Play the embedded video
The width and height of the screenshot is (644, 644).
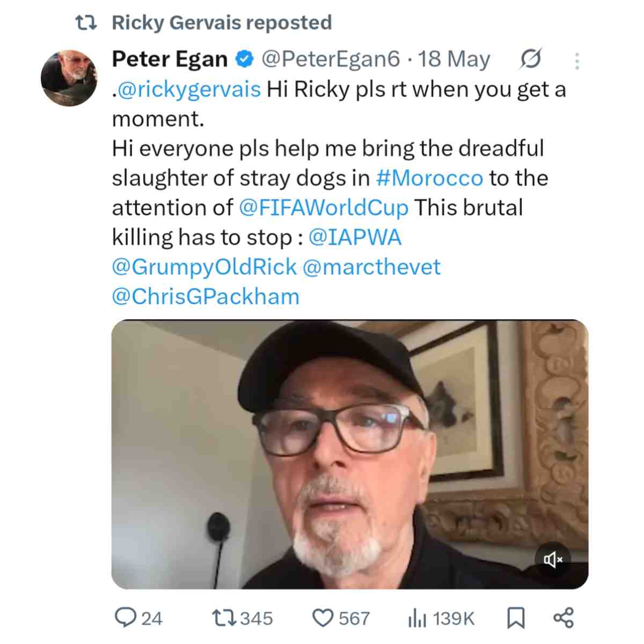pos(349,454)
